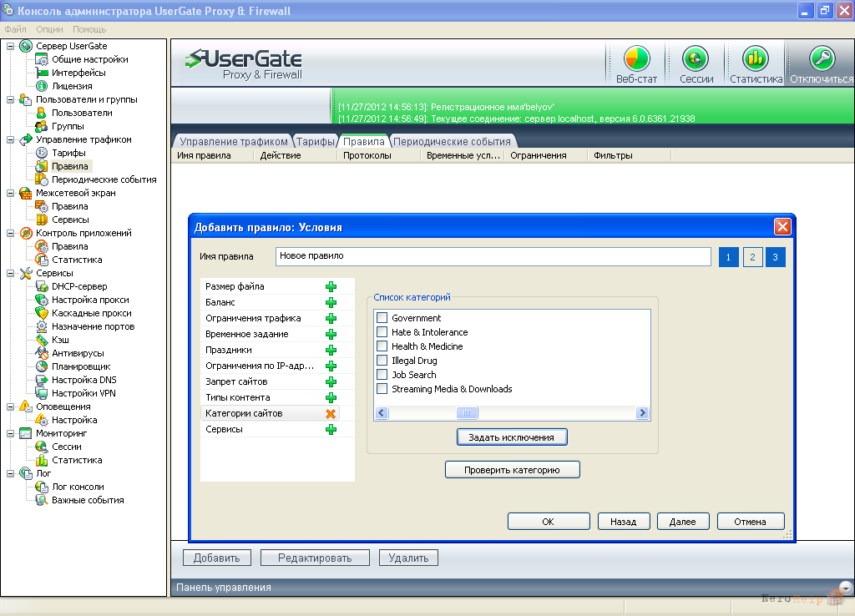Go to wizard step 2 button

tap(752, 257)
